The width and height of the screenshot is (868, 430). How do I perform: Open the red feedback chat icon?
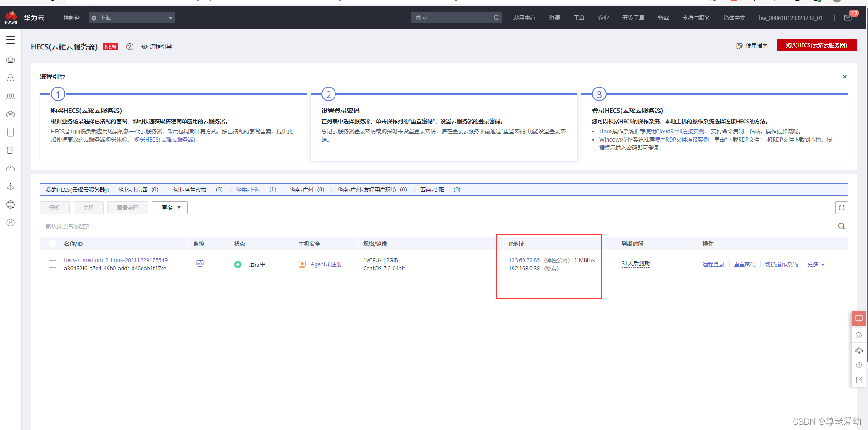[x=858, y=318]
